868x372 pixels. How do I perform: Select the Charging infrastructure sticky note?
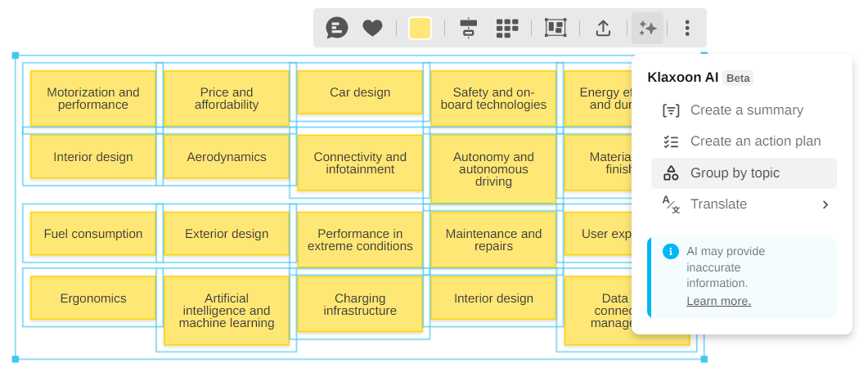coord(360,304)
